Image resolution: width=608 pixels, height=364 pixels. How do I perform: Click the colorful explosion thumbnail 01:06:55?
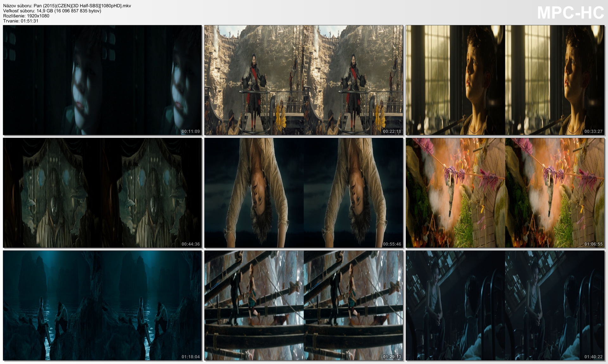click(505, 192)
